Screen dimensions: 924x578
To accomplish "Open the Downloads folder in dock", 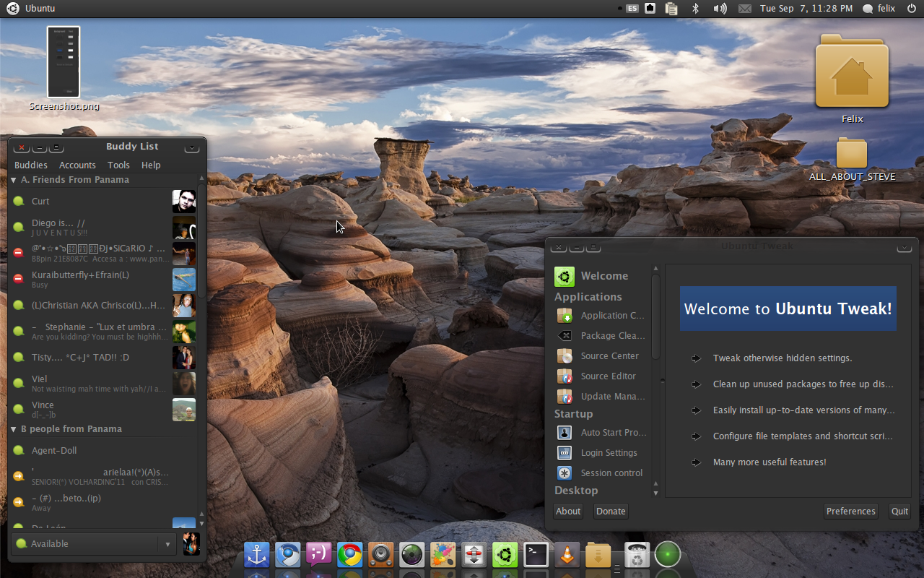I will (598, 555).
